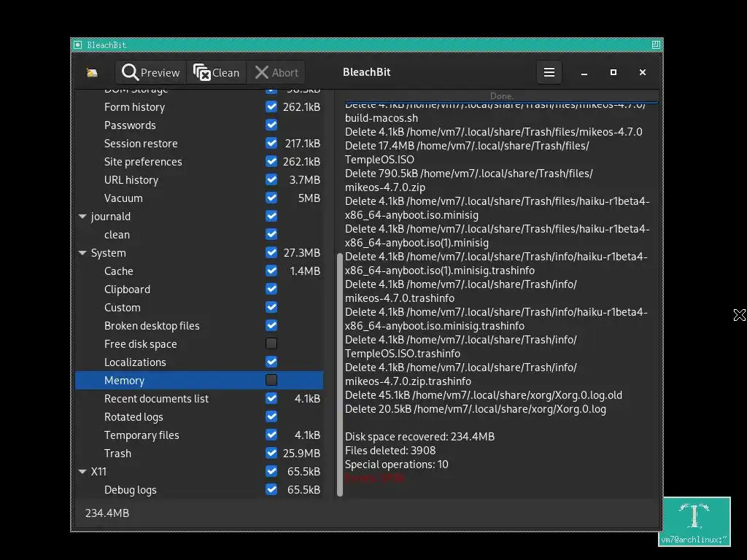
Task: Open the hamburger menu
Action: pos(549,72)
